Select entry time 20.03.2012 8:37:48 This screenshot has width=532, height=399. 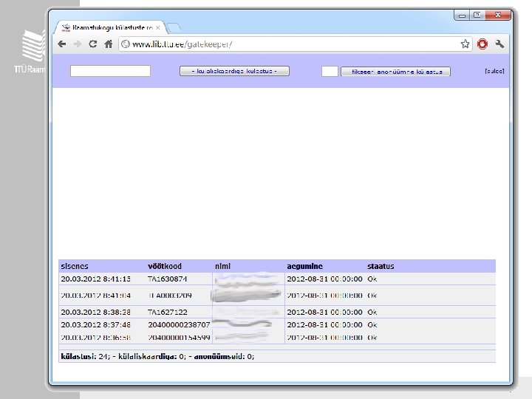95,324
